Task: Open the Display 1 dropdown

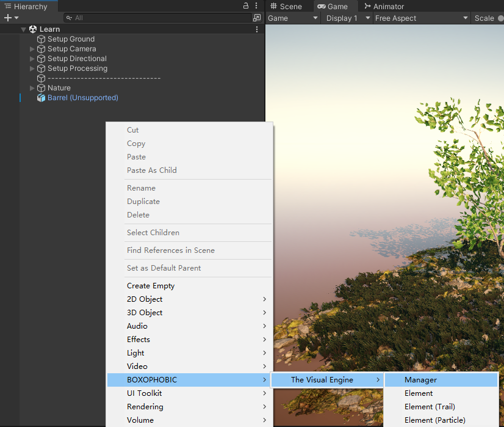Action: (347, 18)
